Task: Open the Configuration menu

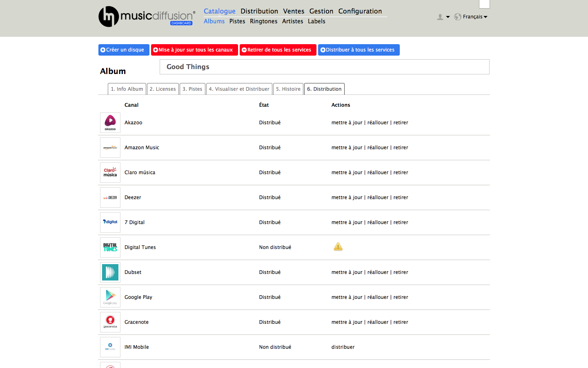Action: [360, 11]
